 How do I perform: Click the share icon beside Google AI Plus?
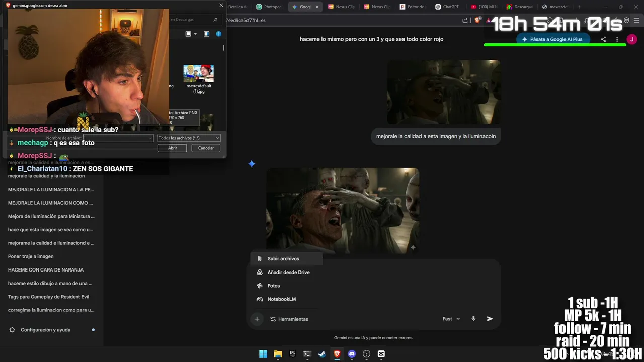[603, 39]
